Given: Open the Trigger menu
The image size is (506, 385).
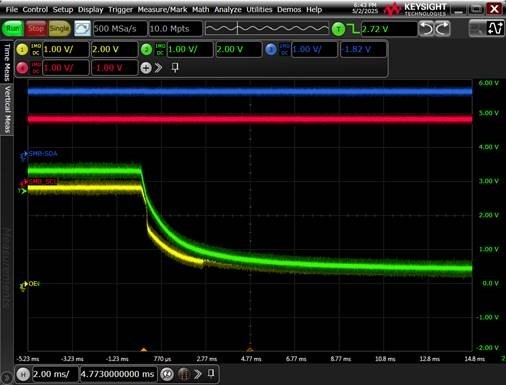Looking at the screenshot, I should [120, 10].
